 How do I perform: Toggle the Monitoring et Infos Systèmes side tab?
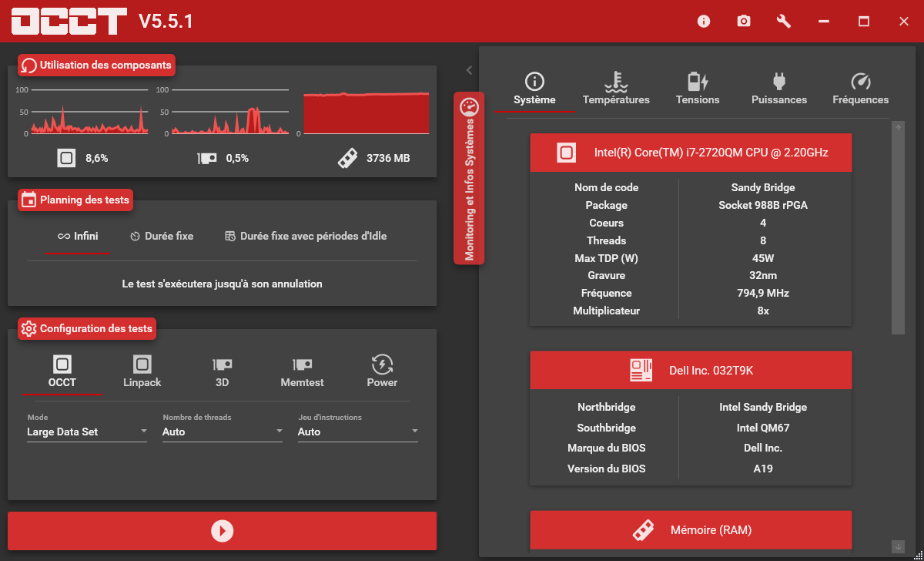(469, 179)
